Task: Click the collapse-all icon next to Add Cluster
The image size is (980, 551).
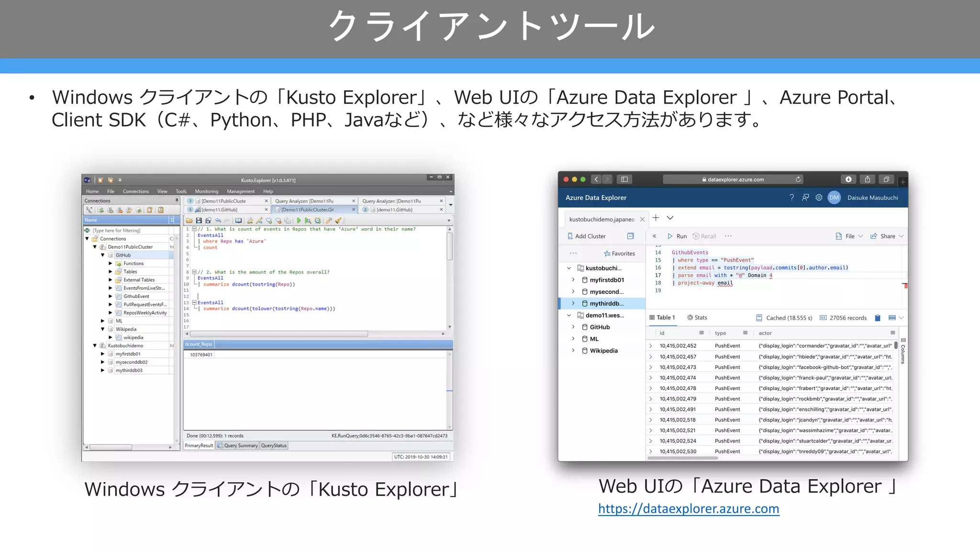Action: click(x=630, y=236)
